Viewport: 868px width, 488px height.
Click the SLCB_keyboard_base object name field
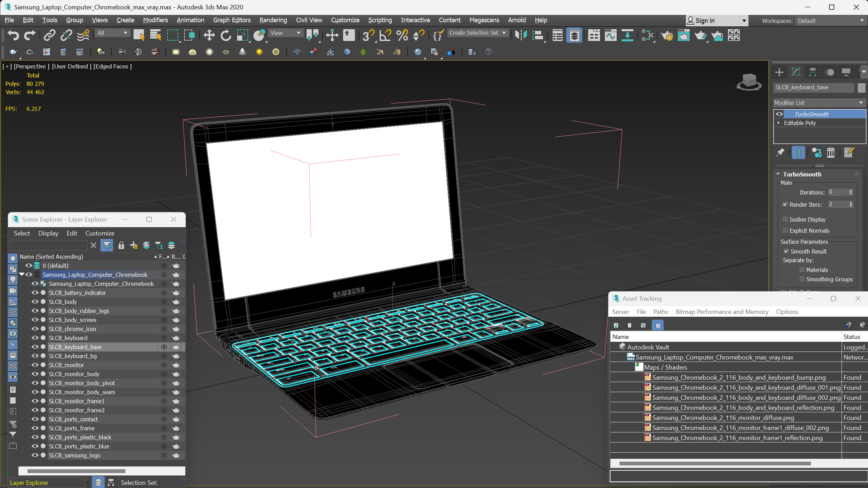(x=814, y=88)
